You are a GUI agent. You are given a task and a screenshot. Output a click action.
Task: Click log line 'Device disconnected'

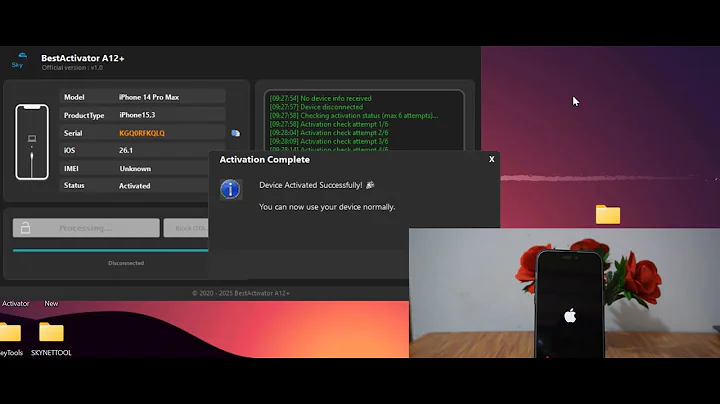316,107
